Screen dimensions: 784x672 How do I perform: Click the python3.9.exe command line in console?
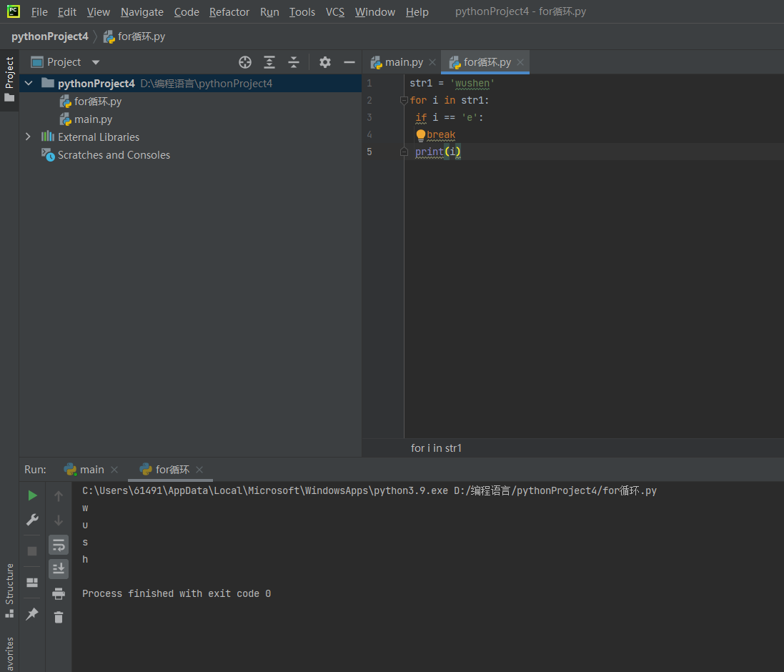pos(369,490)
